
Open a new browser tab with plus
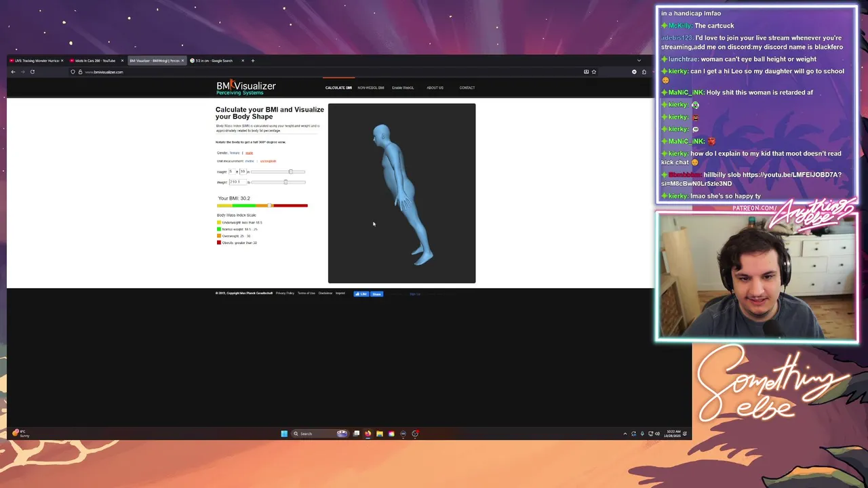(x=253, y=60)
